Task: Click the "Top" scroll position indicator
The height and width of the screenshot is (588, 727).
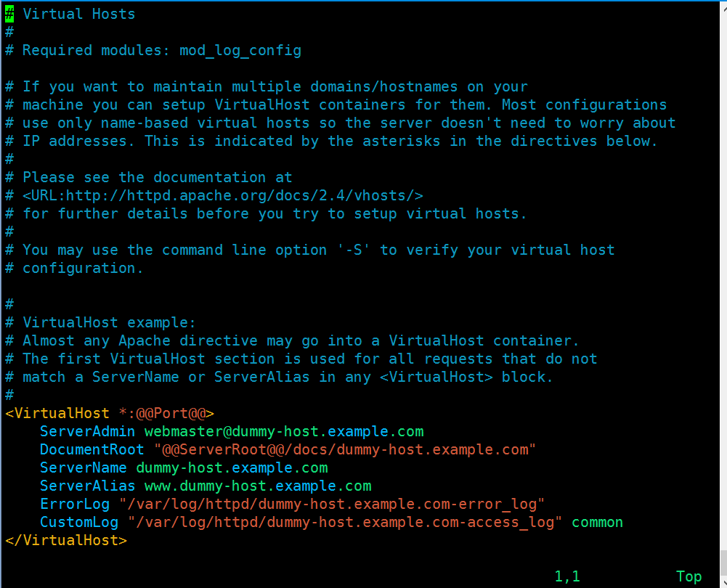Action: (x=689, y=576)
